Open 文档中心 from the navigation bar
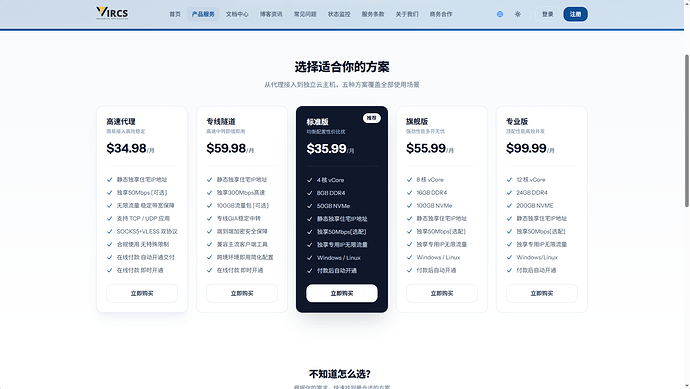 [237, 14]
